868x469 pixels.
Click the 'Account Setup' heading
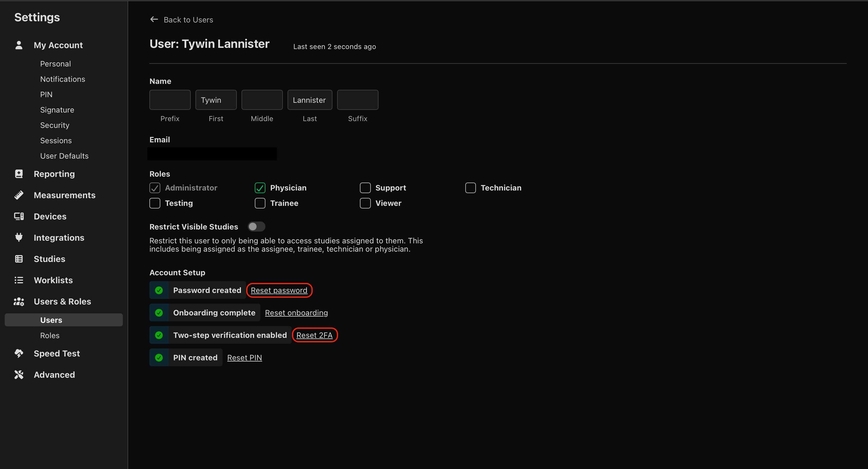click(177, 272)
